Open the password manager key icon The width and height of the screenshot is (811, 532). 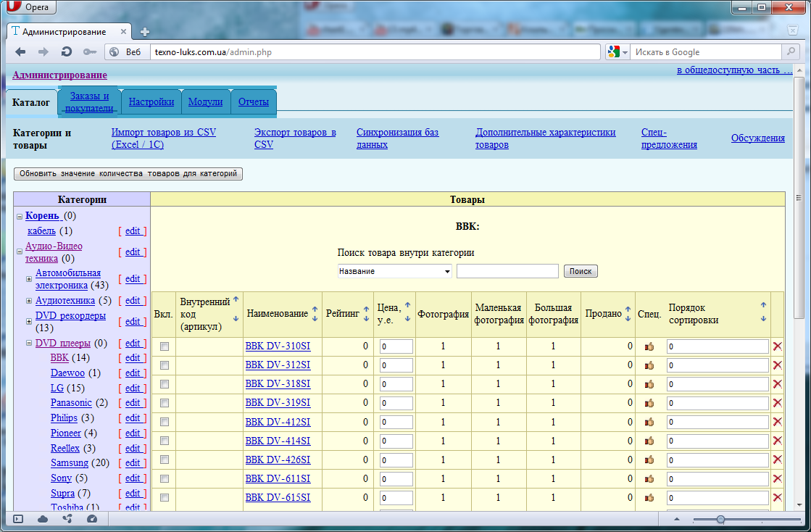pos(89,52)
